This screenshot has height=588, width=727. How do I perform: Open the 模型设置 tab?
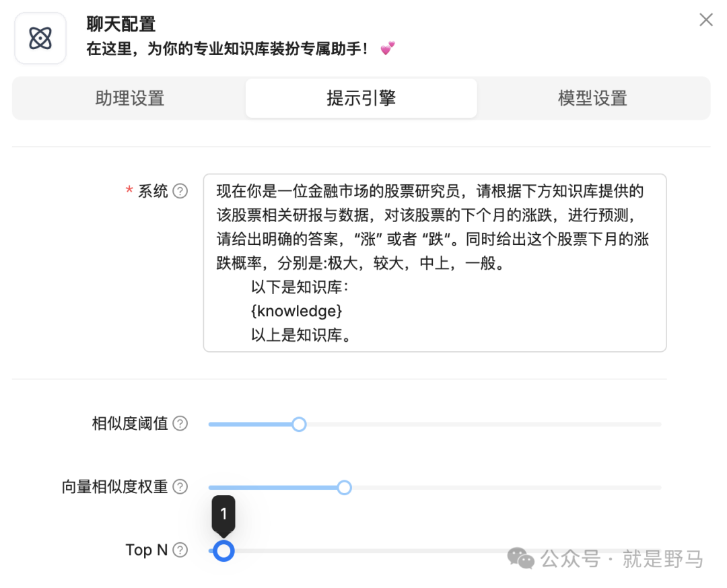(592, 98)
